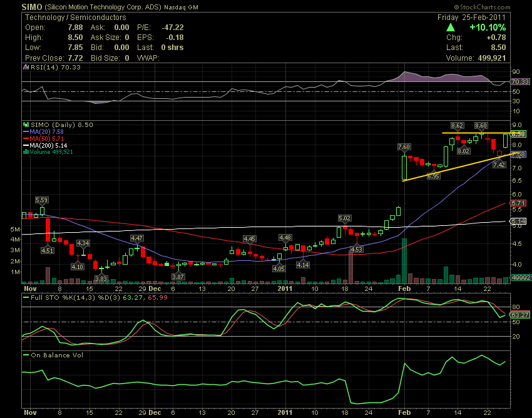The image size is (532, 418).
Task: Click the 2011 label under the volume bars
Action: [x=285, y=288]
